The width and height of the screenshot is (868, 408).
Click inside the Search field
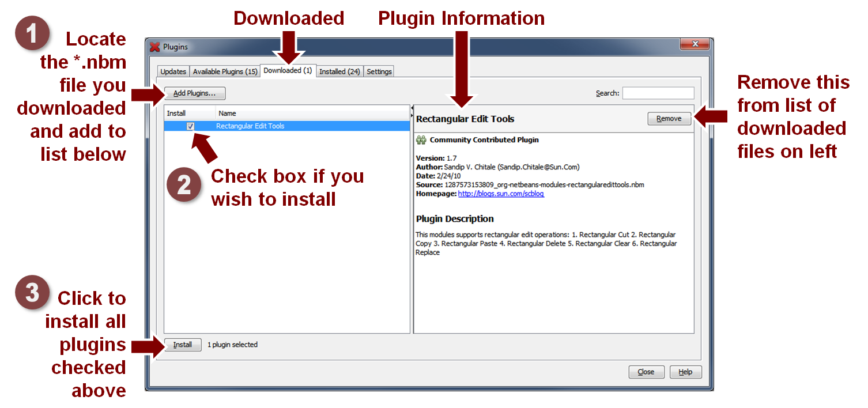coord(658,92)
